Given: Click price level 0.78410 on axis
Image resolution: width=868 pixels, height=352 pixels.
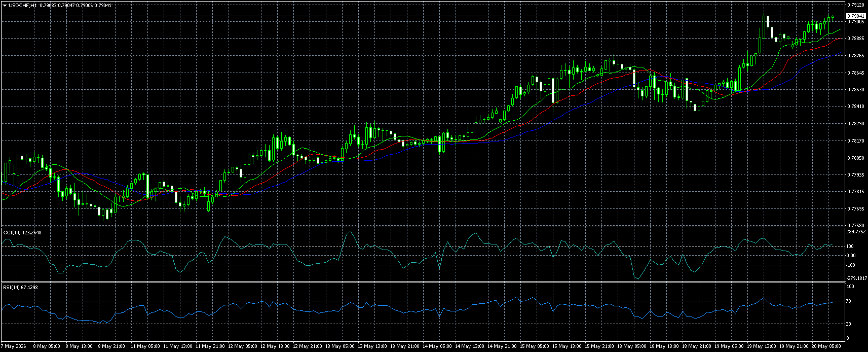Looking at the screenshot, I should coord(855,107).
